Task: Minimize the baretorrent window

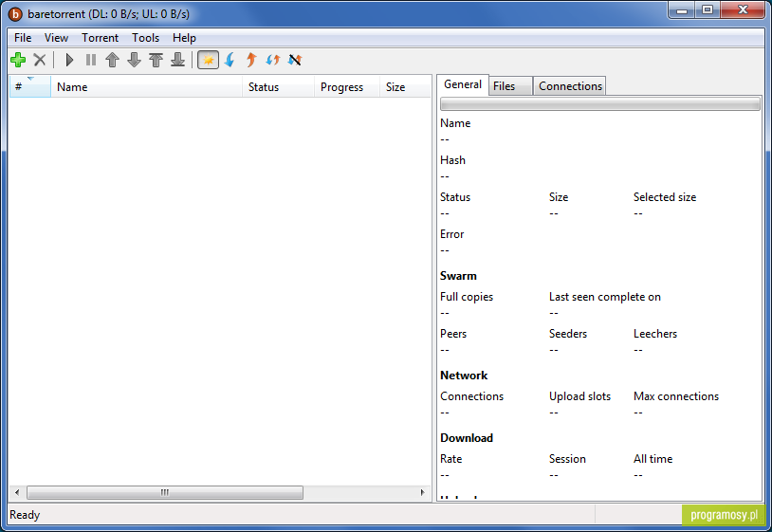Action: (x=682, y=9)
